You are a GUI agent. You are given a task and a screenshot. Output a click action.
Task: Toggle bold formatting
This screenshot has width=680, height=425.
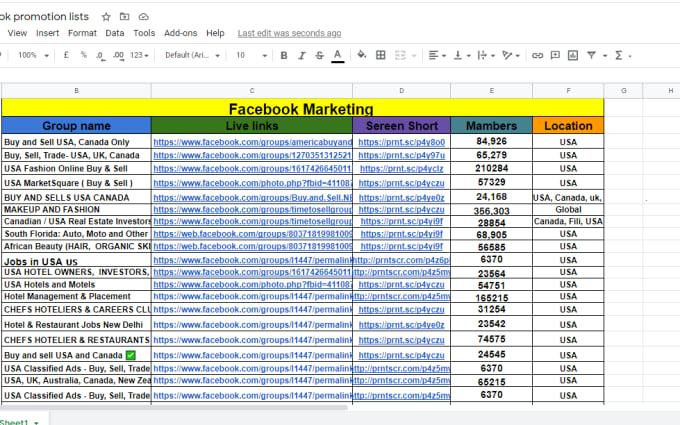[x=284, y=56]
